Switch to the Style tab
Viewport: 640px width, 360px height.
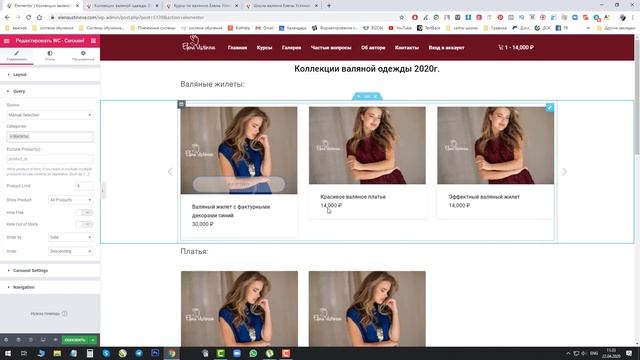(x=50, y=56)
